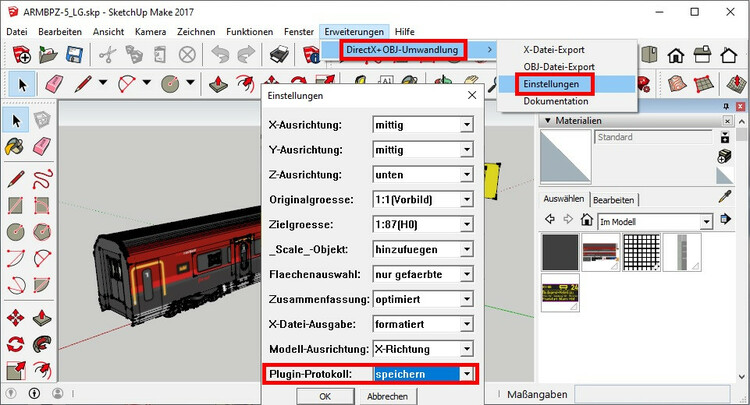Save the model with floppy icon

(74, 55)
